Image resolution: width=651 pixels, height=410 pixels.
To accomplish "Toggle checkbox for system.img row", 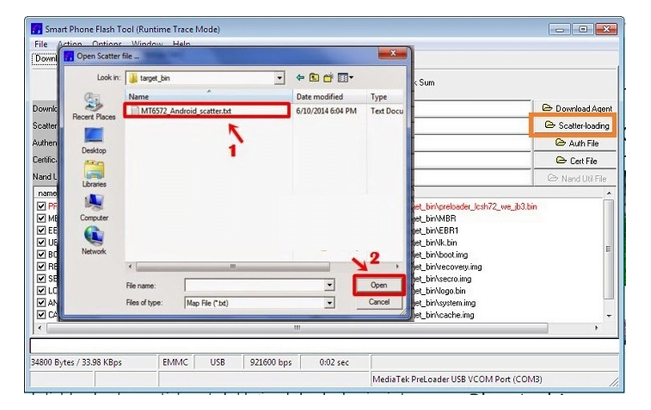I will pos(41,303).
